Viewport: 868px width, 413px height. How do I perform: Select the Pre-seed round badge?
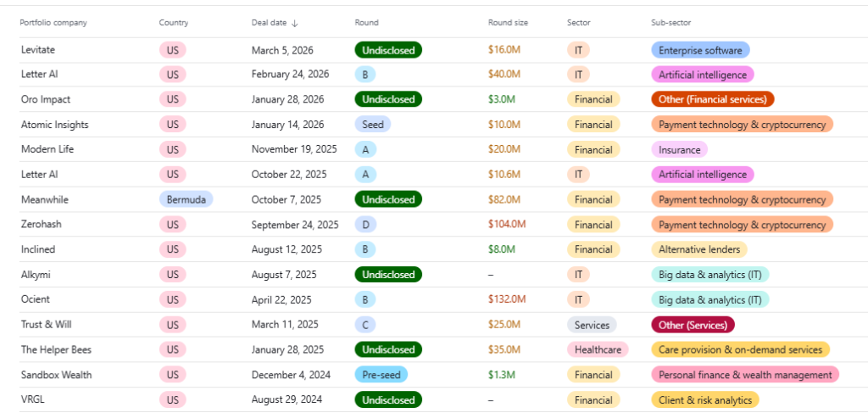click(381, 375)
